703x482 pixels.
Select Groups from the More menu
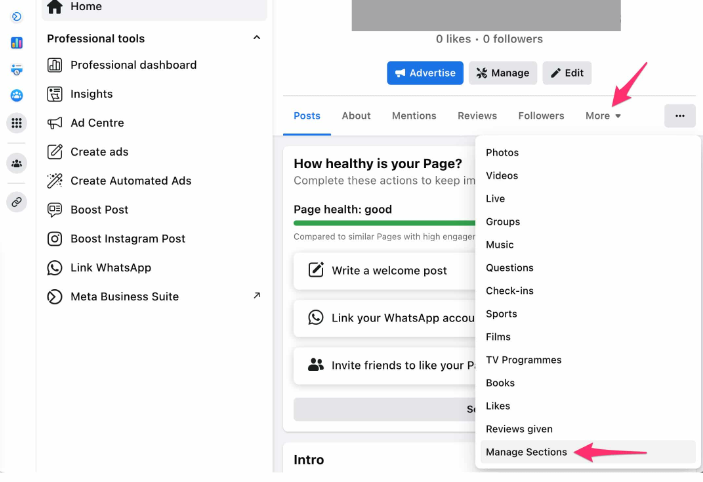coord(588,221)
